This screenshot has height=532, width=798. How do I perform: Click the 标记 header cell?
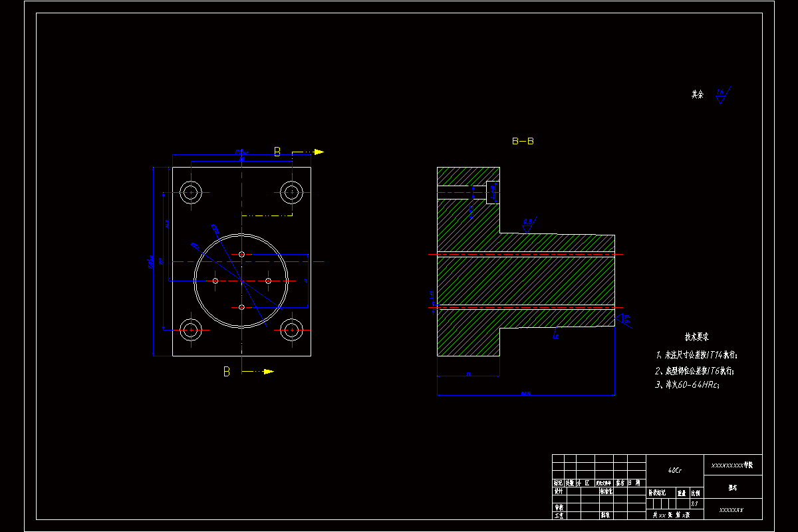coord(558,483)
